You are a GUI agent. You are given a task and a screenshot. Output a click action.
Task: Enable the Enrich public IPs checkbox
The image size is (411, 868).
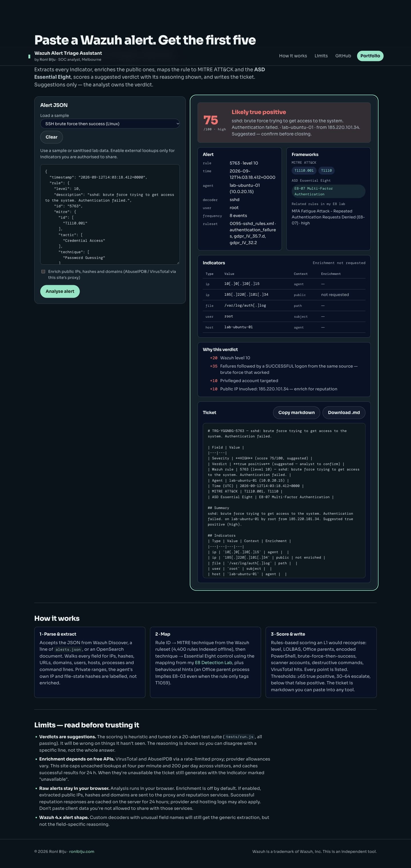[x=43, y=271]
